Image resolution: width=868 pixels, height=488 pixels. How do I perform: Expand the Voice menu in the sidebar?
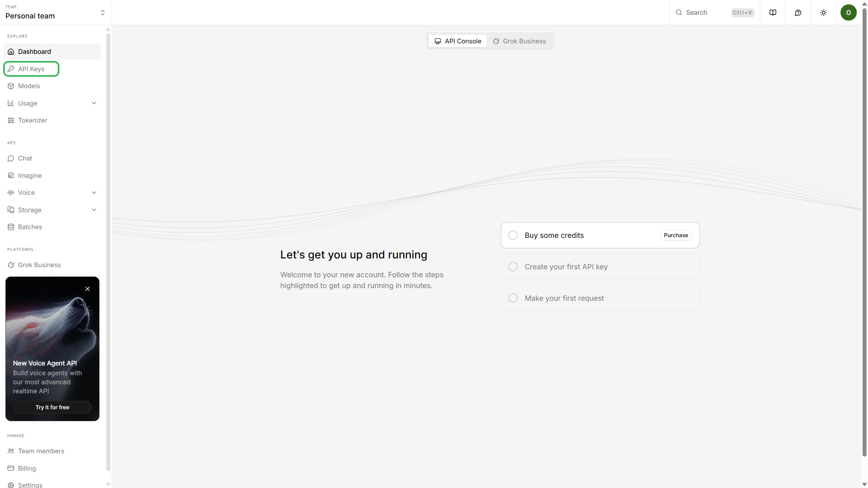tap(94, 192)
